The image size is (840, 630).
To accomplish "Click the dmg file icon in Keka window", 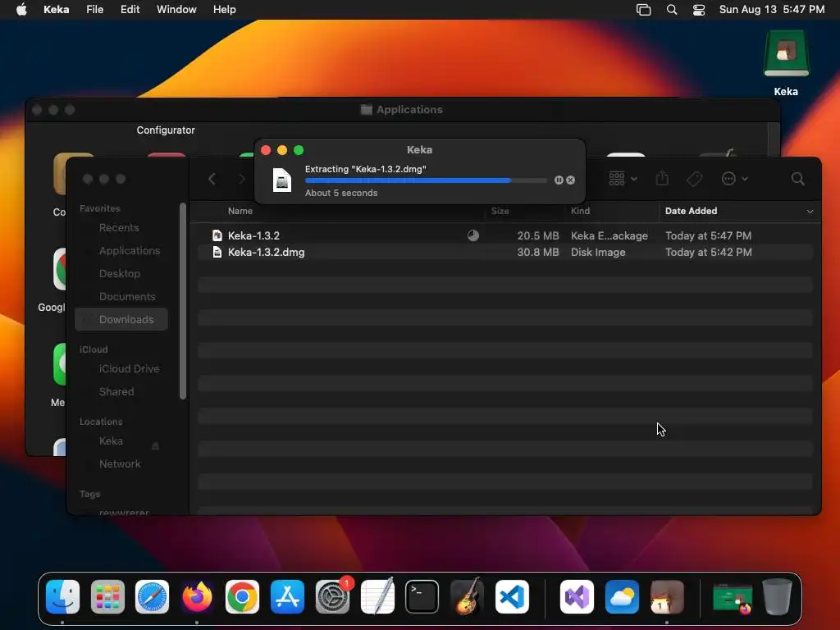I will click(x=282, y=180).
